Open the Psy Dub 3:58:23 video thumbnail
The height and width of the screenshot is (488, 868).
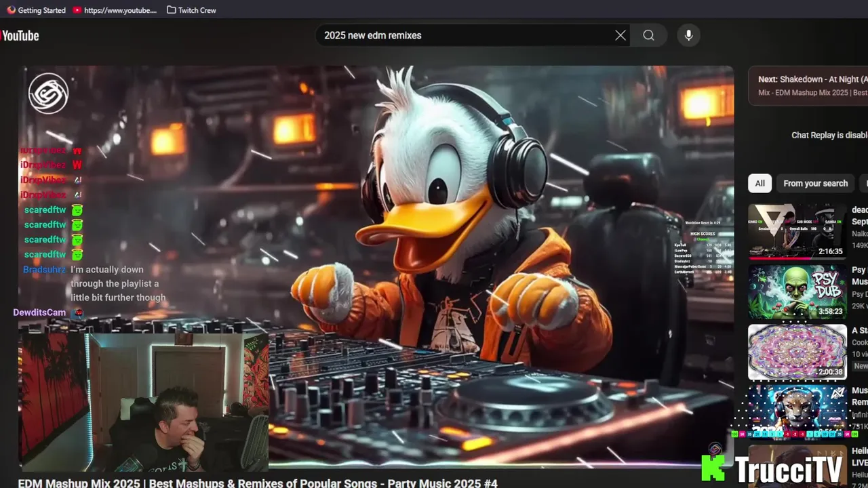797,292
